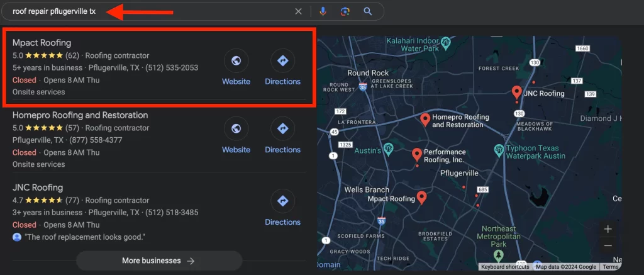
Task: Open Keyboard shortcuts on the map
Action: 505,267
